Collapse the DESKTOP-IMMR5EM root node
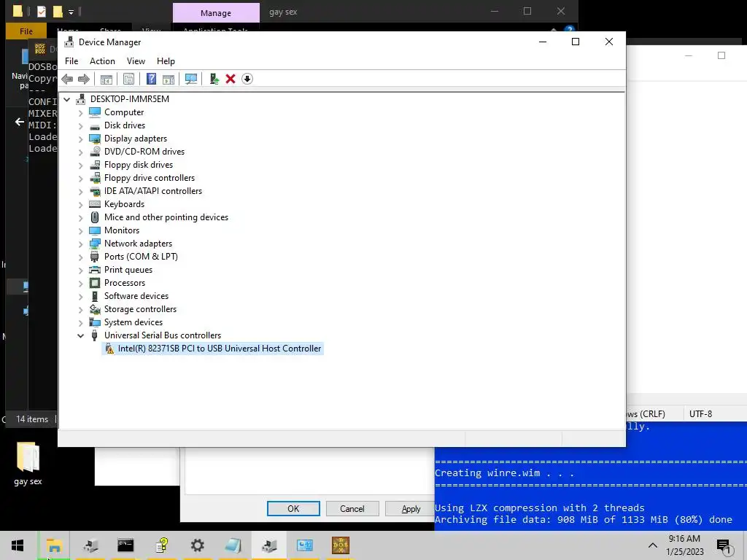This screenshot has width=747, height=560. (67, 99)
